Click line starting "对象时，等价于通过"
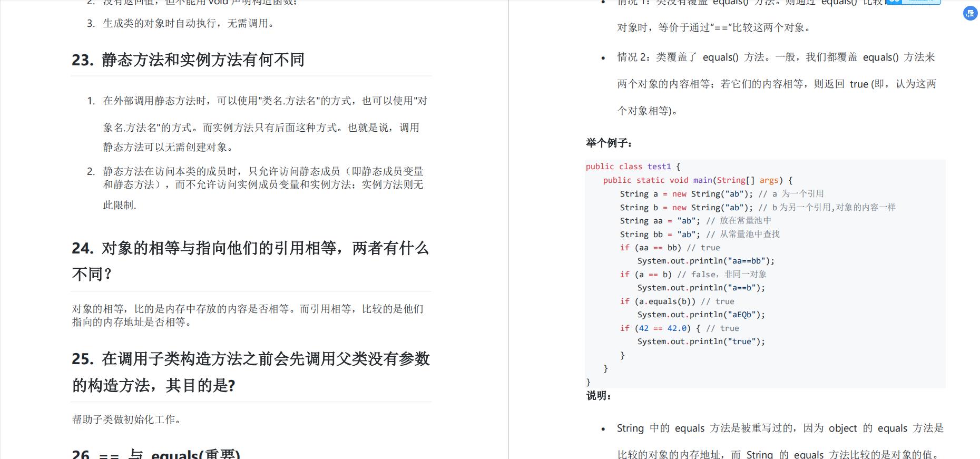The height and width of the screenshot is (459, 980). point(716,27)
